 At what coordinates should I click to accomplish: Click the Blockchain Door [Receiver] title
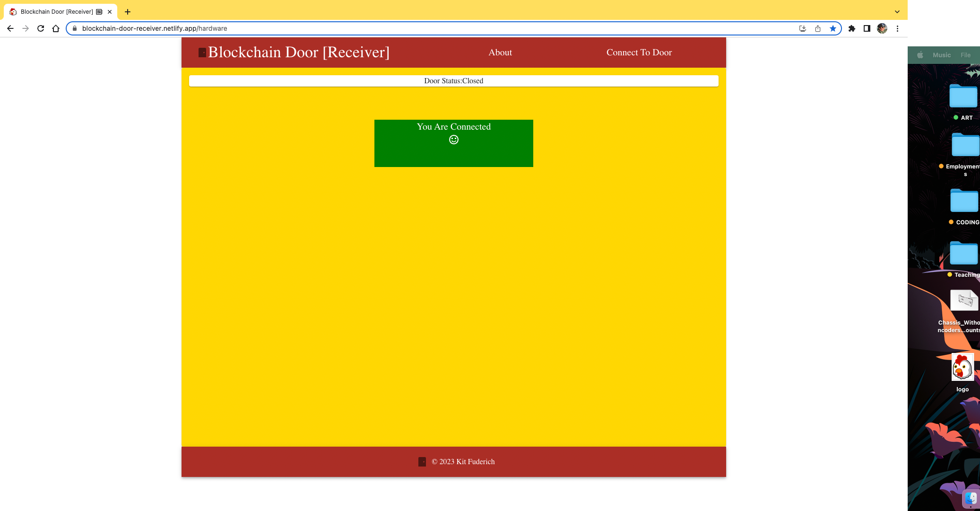(x=298, y=53)
